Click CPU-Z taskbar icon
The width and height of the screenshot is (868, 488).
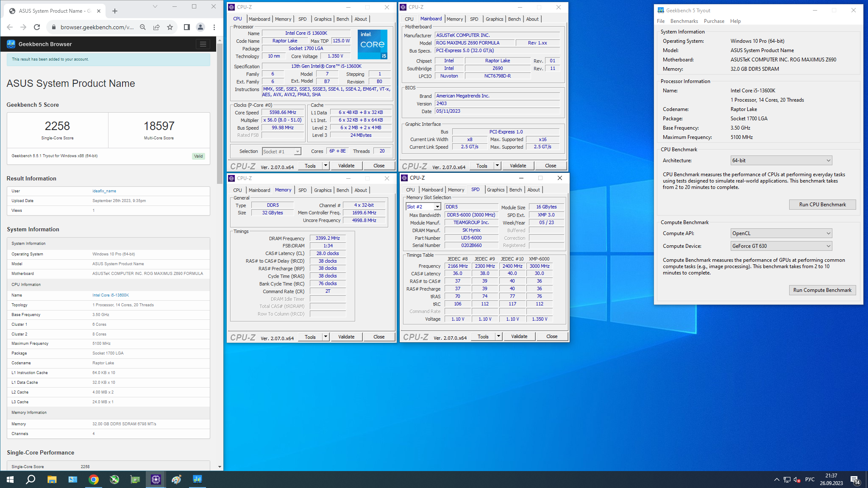(x=156, y=480)
